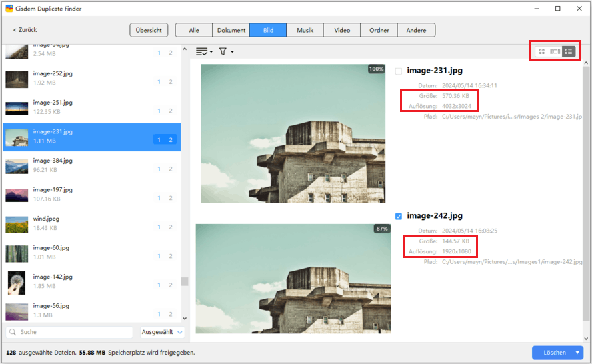Select image-384.jpg in the list
Viewport: 592px width, 364px height.
[x=92, y=166]
